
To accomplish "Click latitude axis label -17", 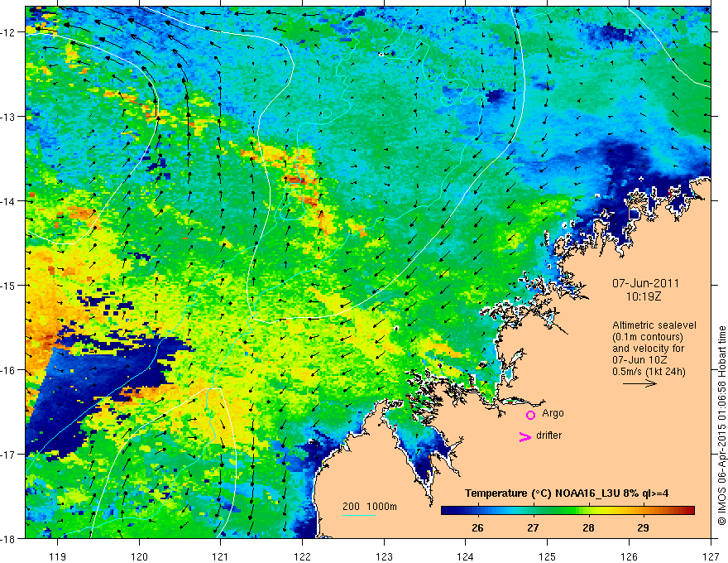I will 8,454.
